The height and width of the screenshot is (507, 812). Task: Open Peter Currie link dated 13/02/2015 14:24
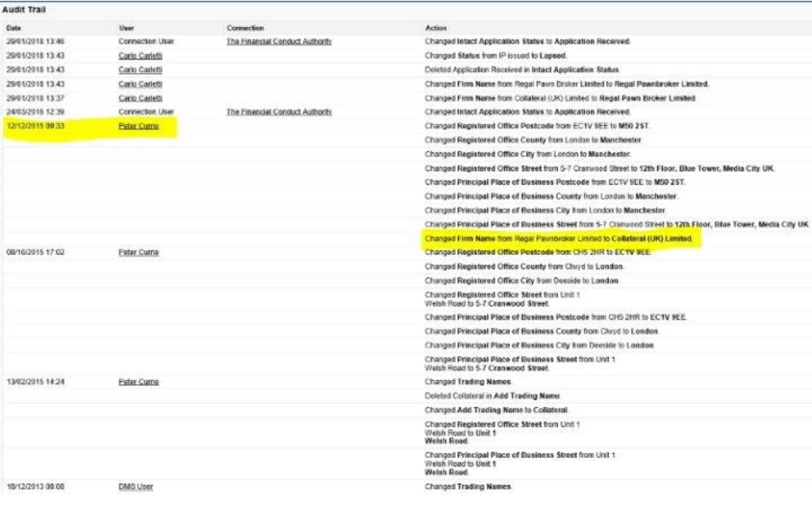[138, 382]
